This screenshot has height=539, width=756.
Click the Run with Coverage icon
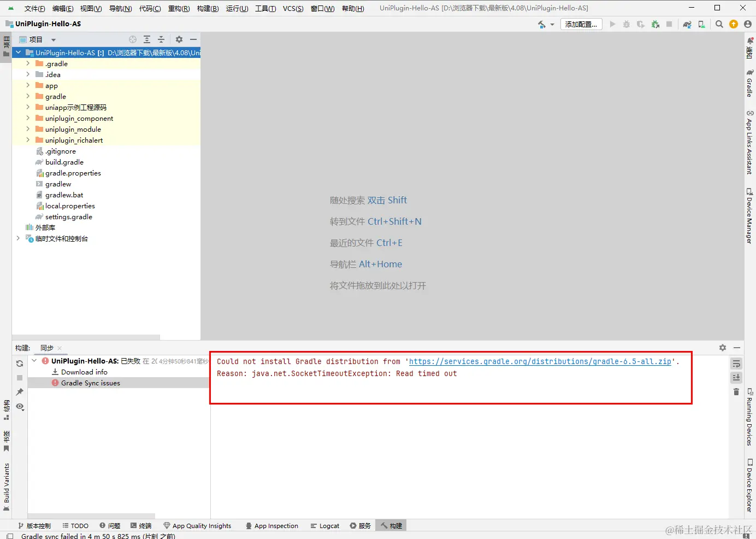[x=641, y=24]
